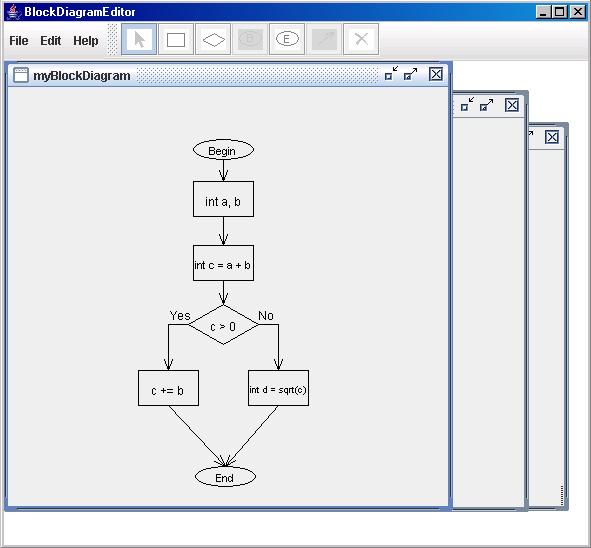This screenshot has height=548, width=591.
Task: Click the delete X toolbar tool
Action: (361, 39)
